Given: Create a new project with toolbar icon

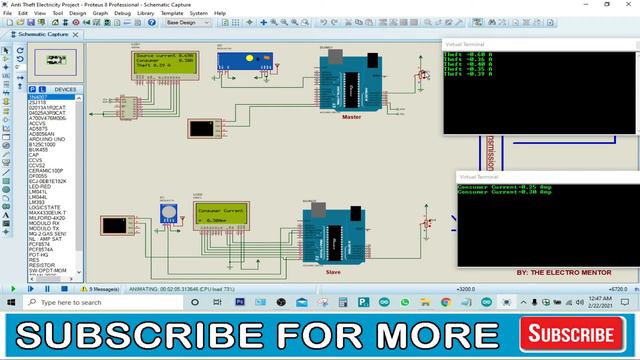Looking at the screenshot, I should tap(10, 22).
